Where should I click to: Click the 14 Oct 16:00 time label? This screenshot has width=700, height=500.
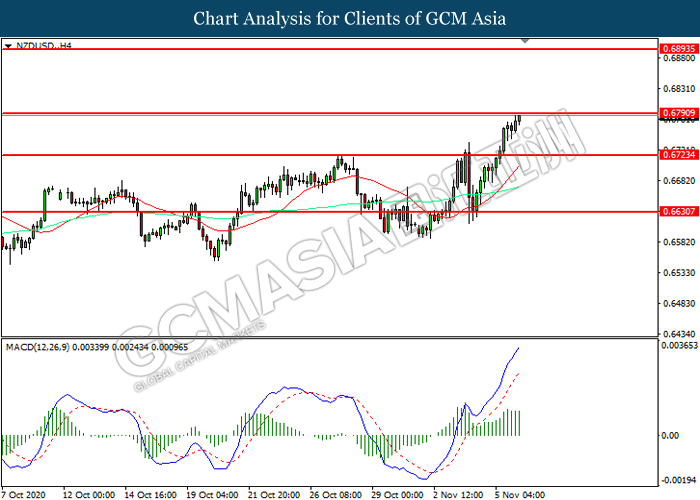pos(150,495)
